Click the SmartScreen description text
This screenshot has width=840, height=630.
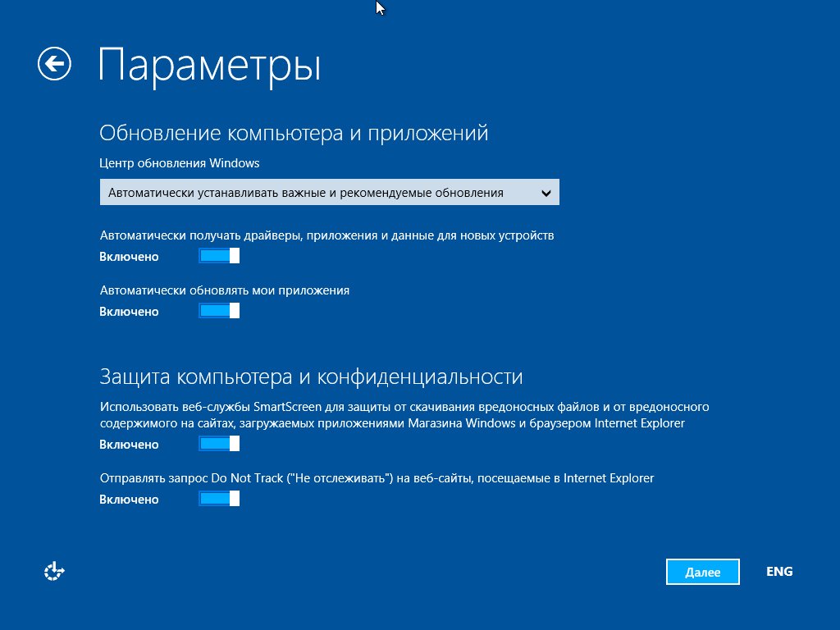(404, 414)
